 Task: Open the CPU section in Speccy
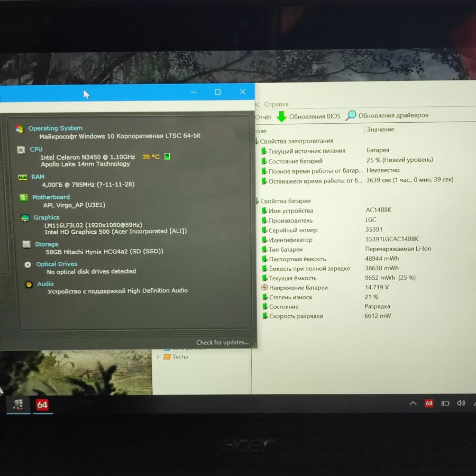[x=36, y=149]
